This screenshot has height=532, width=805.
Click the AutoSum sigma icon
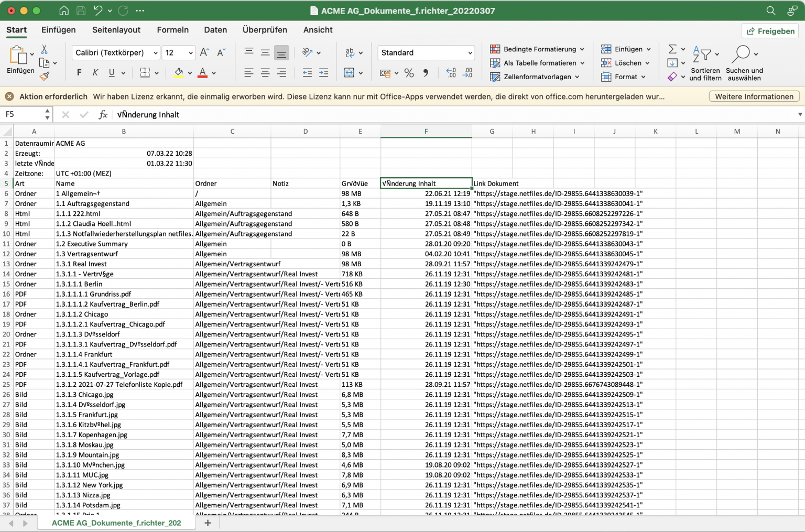(x=672, y=49)
